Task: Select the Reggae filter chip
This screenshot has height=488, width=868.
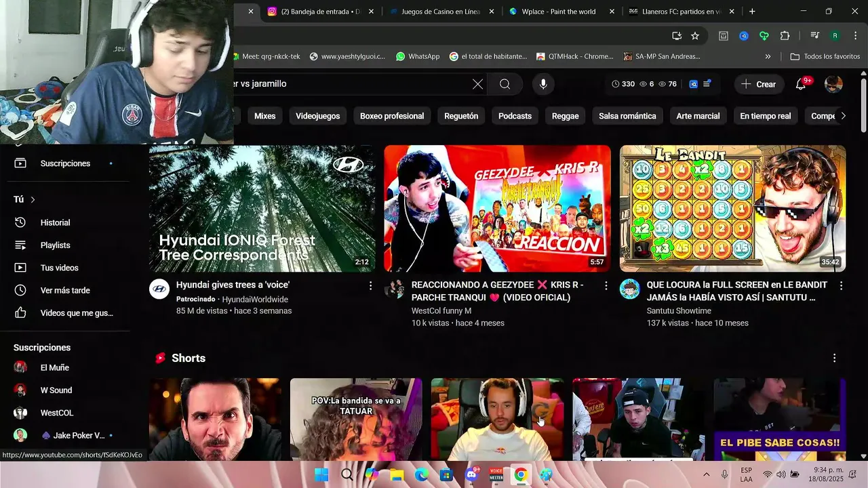Action: pyautogui.click(x=565, y=116)
